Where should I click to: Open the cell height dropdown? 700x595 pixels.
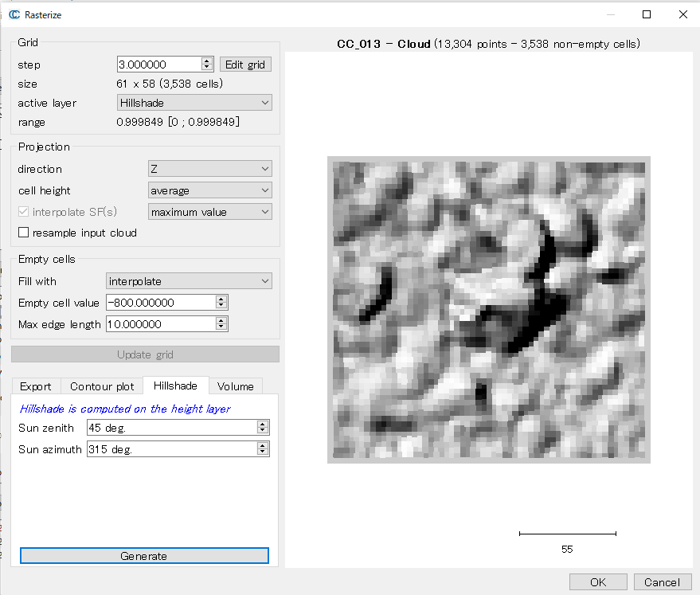click(210, 190)
